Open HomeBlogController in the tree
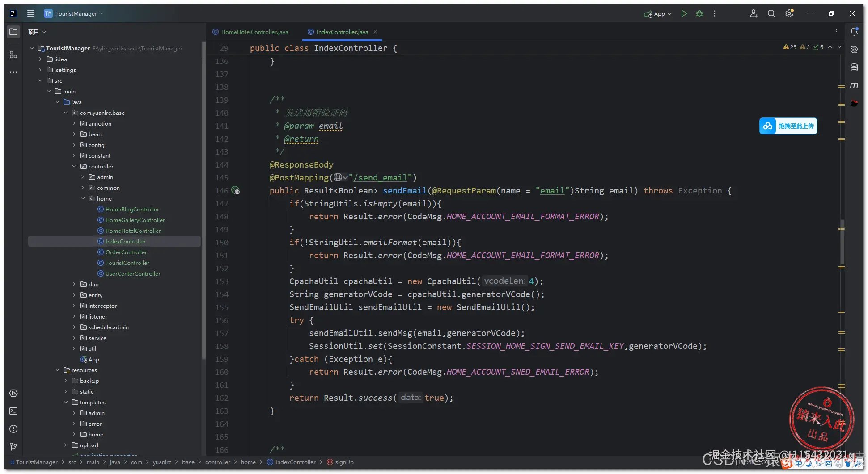 coord(128,209)
